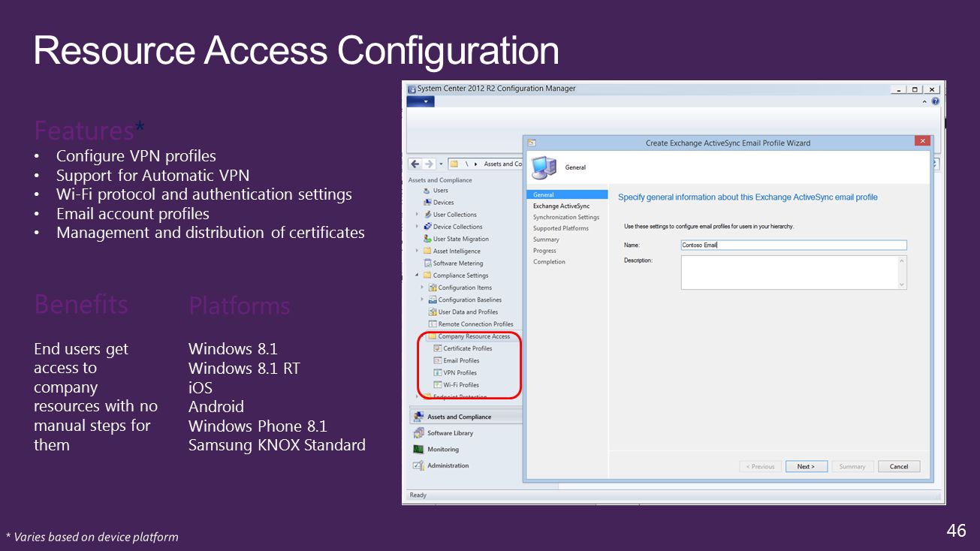Click the Next button
980x551 pixels.
pos(807,466)
